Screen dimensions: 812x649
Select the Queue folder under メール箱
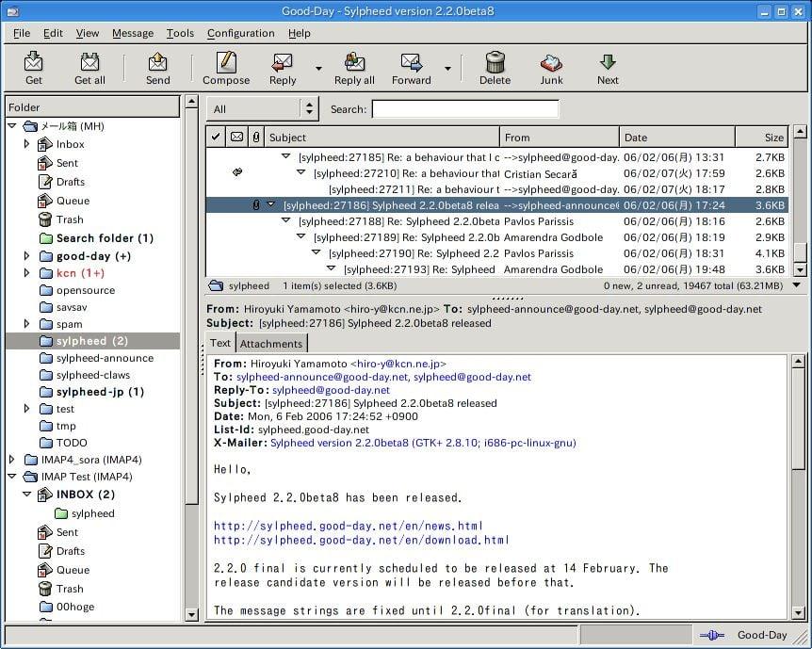click(73, 201)
